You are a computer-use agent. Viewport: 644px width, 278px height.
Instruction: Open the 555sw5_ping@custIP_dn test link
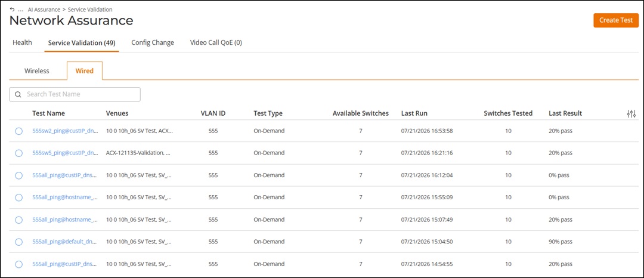pos(66,153)
